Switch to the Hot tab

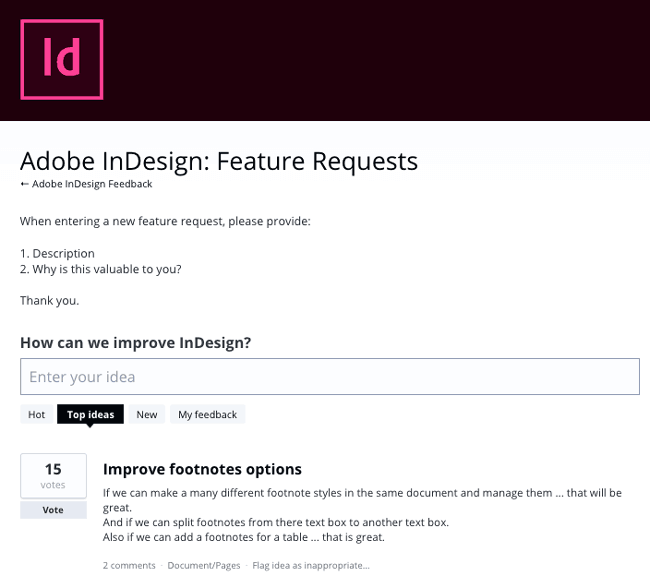pos(36,414)
